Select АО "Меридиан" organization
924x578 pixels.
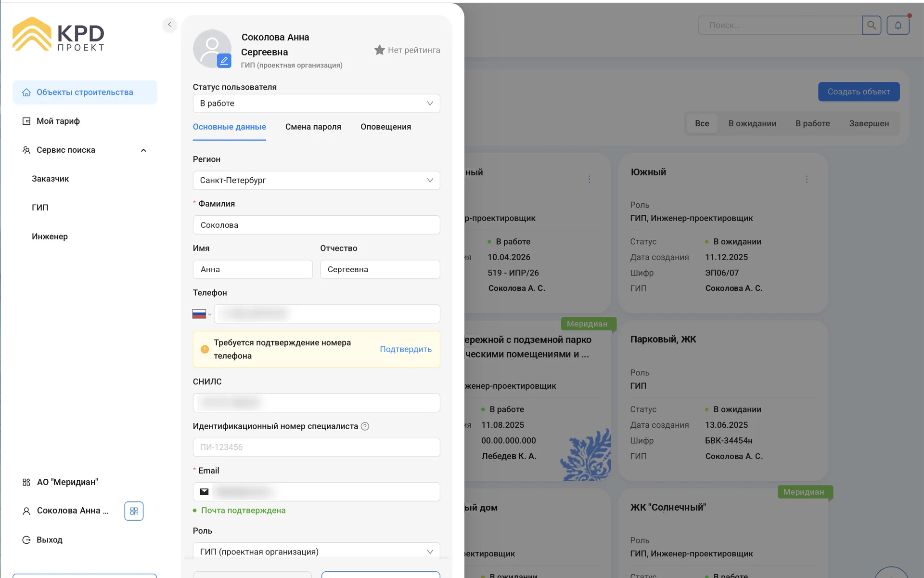coord(67,482)
